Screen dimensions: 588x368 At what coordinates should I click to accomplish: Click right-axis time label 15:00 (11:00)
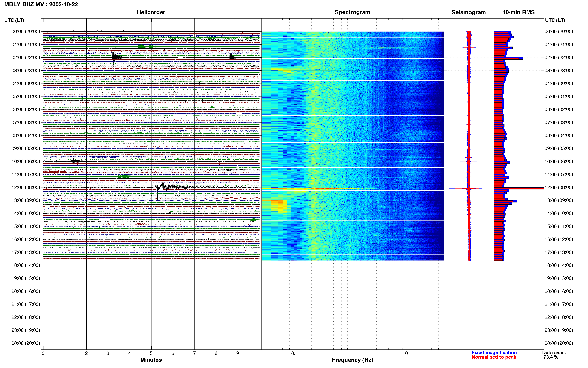click(559, 226)
